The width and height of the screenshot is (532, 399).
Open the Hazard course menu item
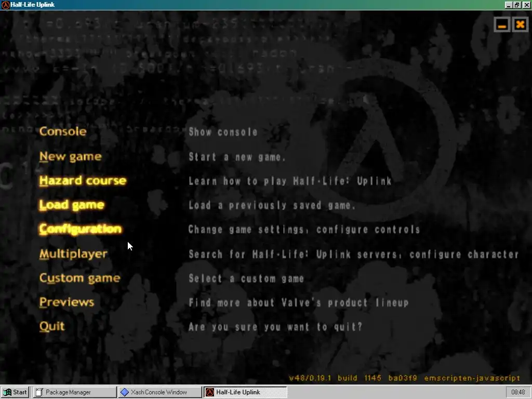point(83,180)
